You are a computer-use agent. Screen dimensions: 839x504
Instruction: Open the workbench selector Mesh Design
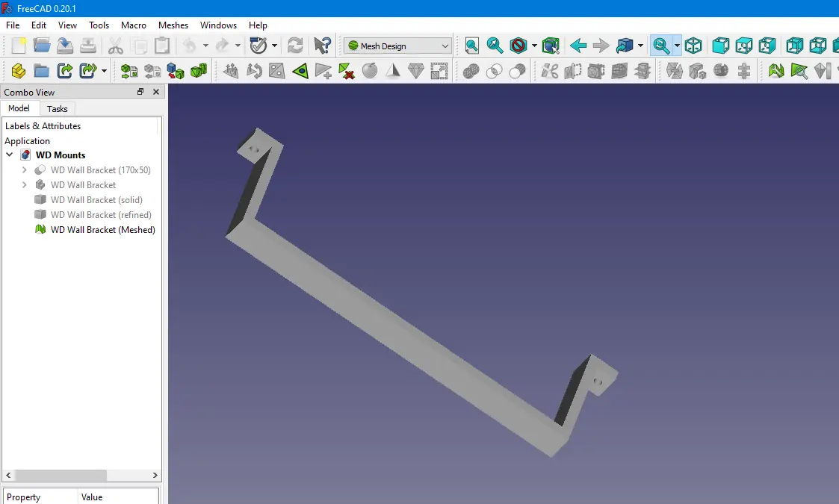click(x=397, y=46)
